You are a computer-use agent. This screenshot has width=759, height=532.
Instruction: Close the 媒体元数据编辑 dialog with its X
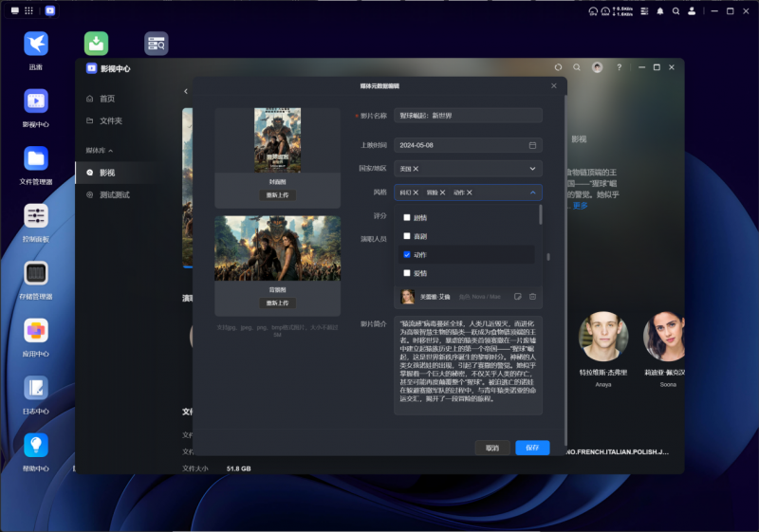point(554,85)
